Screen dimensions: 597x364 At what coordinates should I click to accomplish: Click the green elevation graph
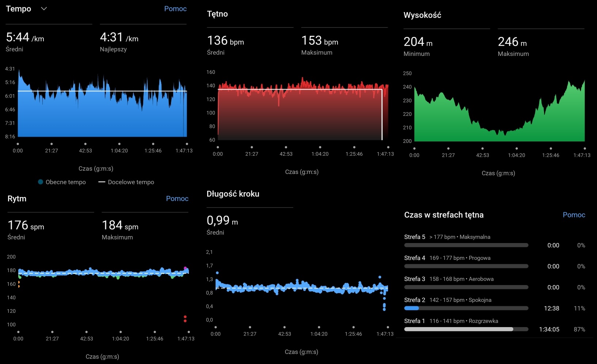tap(499, 121)
